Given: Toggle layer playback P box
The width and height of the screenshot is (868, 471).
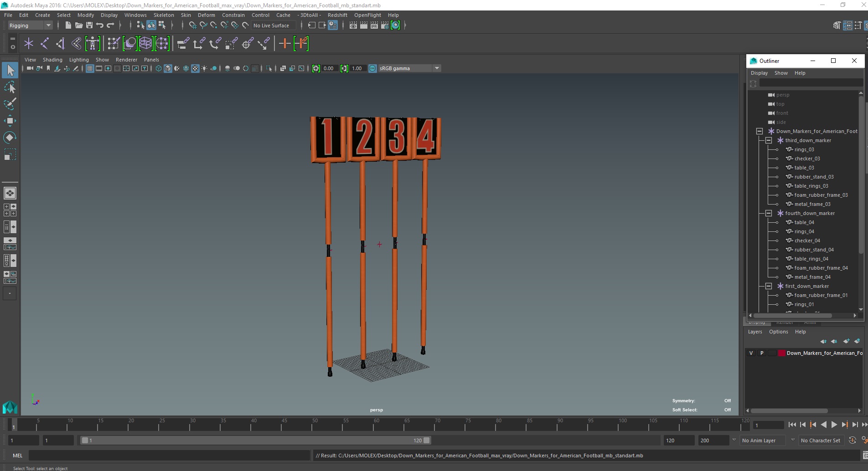Looking at the screenshot, I should (x=761, y=353).
